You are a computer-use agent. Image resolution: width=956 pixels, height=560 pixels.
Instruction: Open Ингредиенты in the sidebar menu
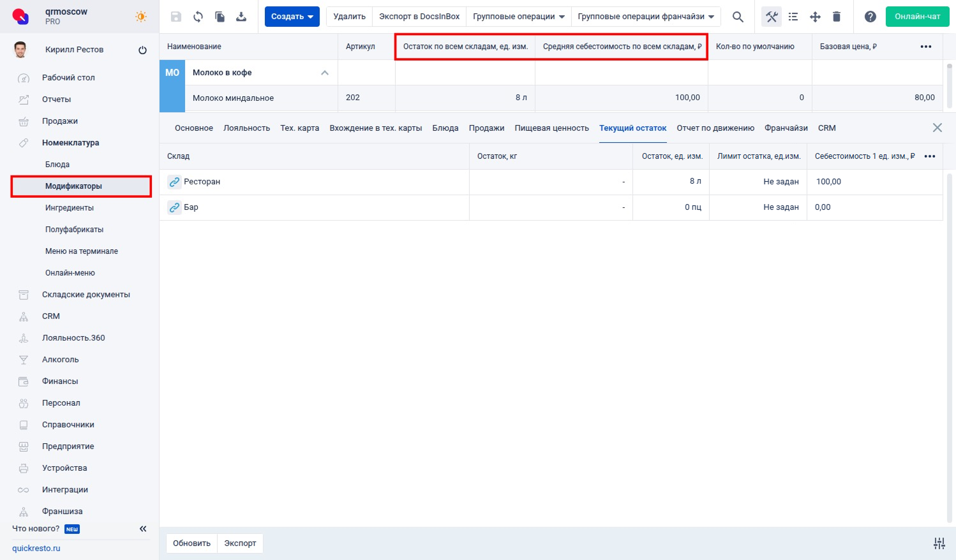(69, 208)
